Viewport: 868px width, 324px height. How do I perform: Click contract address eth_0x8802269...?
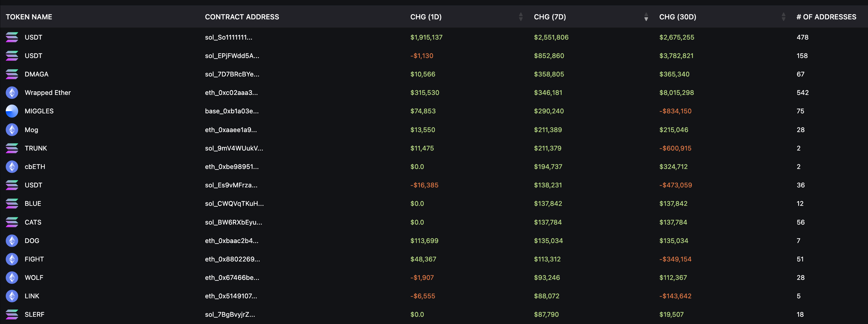(x=233, y=259)
